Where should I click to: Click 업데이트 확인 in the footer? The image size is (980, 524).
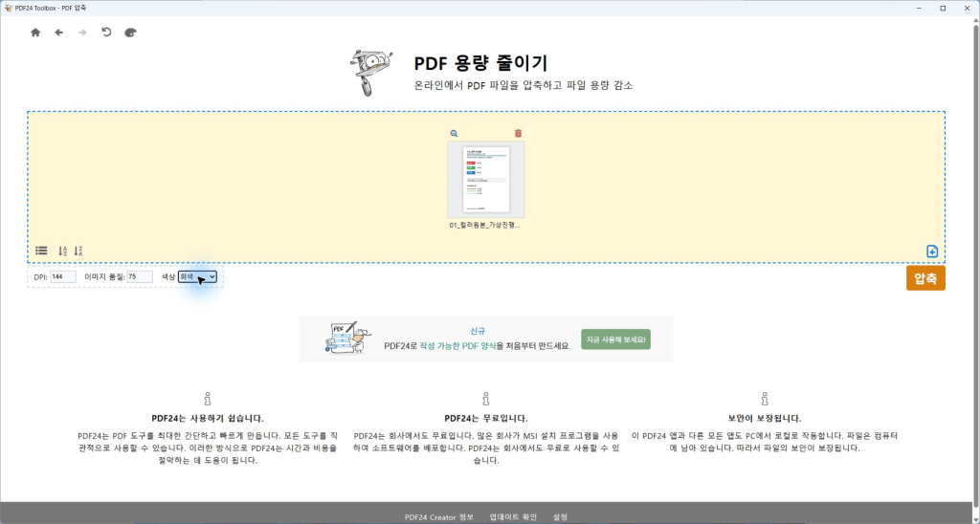click(x=513, y=517)
